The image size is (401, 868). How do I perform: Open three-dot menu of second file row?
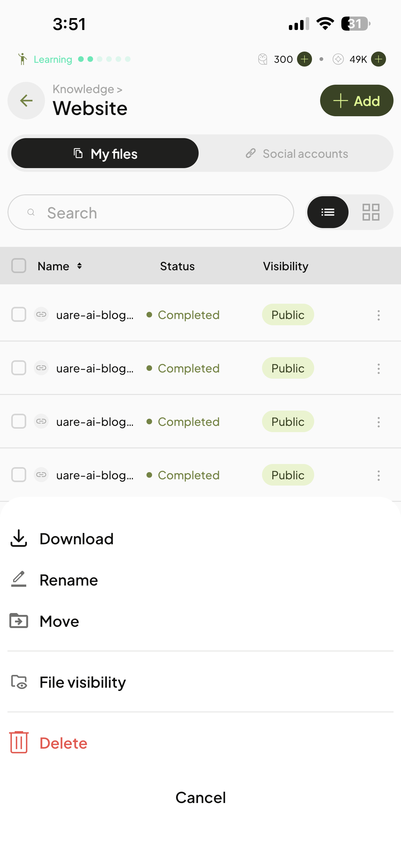click(x=379, y=368)
